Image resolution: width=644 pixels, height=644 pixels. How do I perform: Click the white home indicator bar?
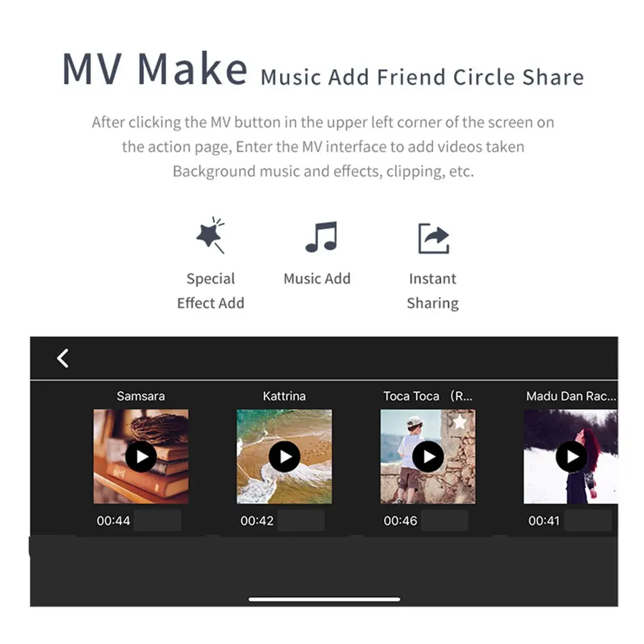[x=325, y=599]
